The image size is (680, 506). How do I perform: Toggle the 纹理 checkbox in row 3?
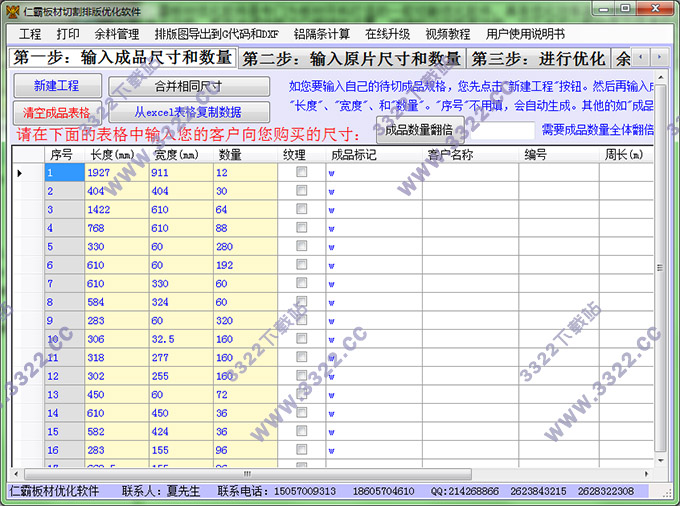click(x=301, y=209)
